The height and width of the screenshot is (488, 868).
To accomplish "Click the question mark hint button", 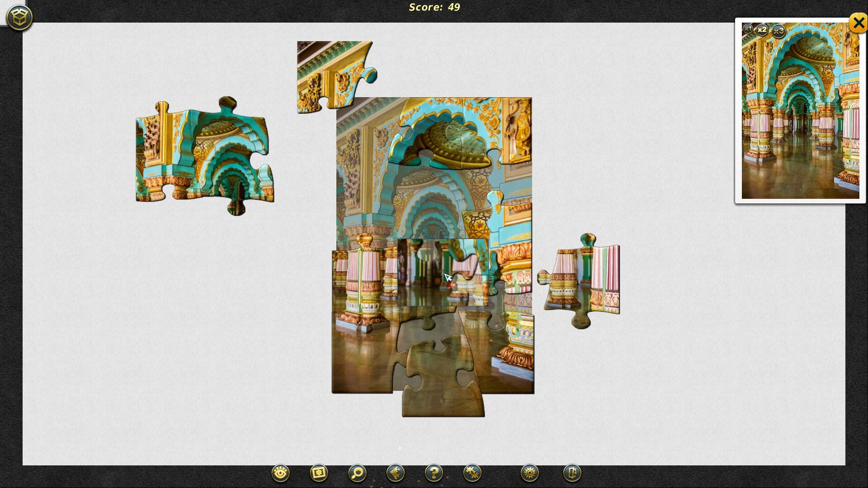I will pyautogui.click(x=434, y=473).
